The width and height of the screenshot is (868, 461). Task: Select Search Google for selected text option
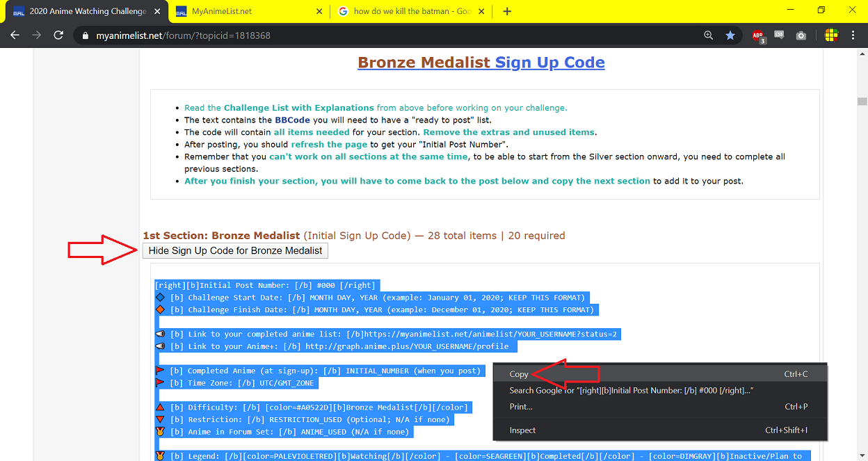pos(631,391)
